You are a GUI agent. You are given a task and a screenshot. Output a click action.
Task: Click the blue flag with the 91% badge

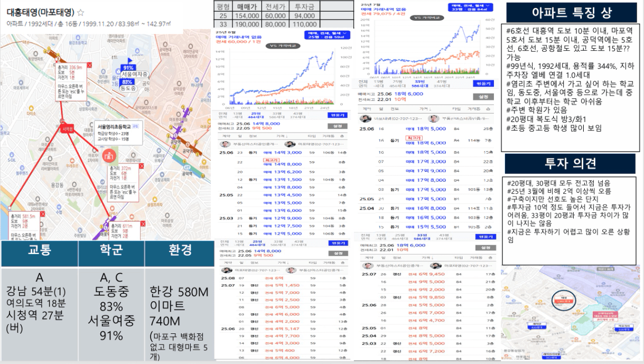point(128,65)
